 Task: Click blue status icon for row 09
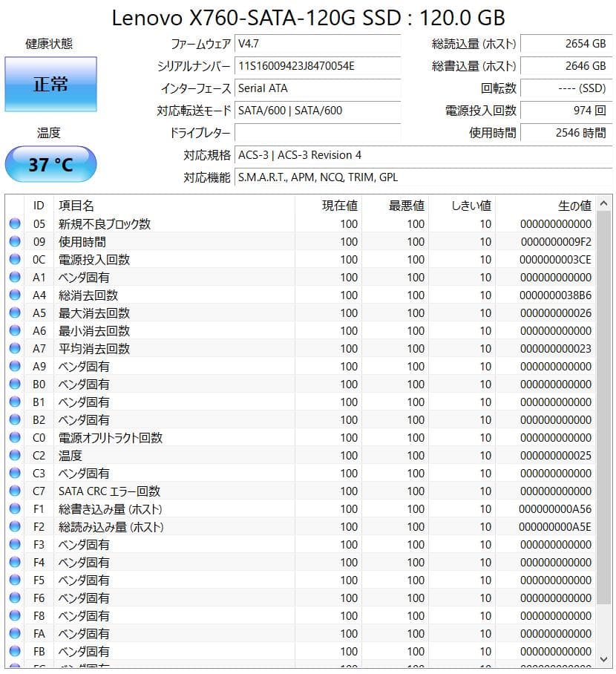click(15, 241)
